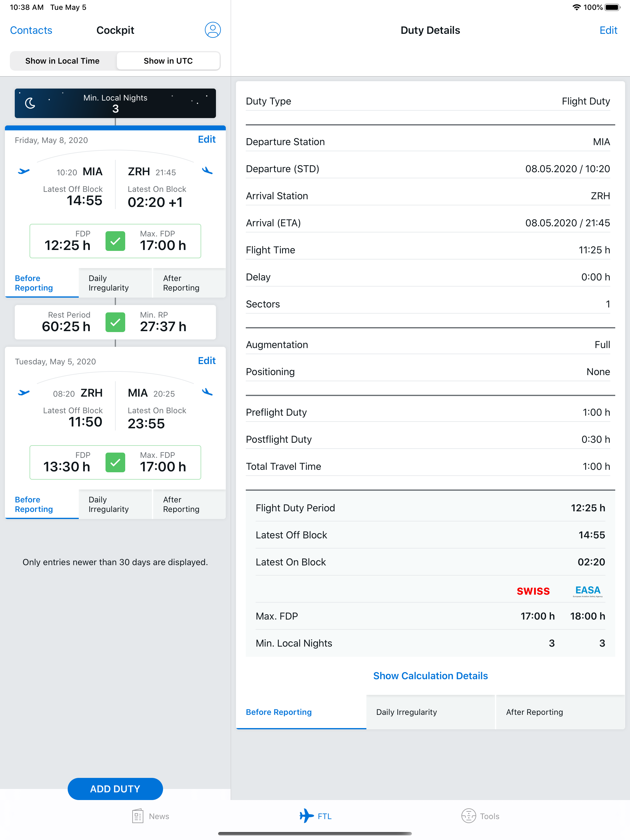
Task: Select After Reporting tab on May 8 duty
Action: point(189,283)
